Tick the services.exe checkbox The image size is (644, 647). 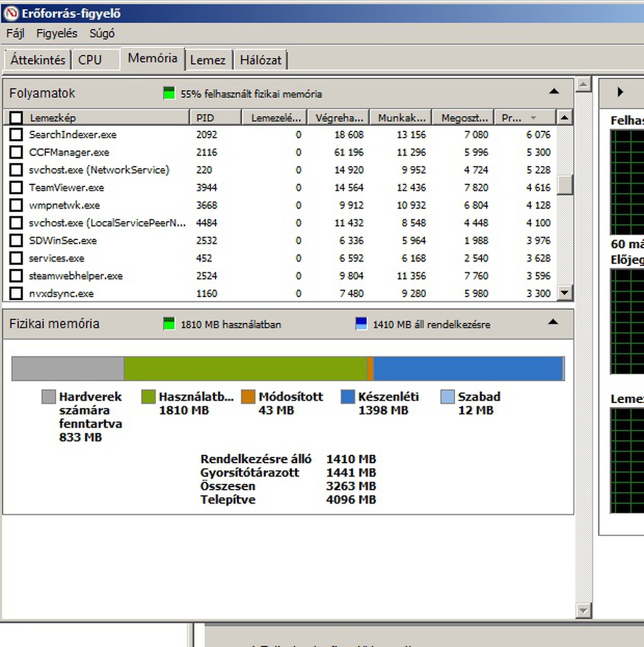click(x=16, y=258)
